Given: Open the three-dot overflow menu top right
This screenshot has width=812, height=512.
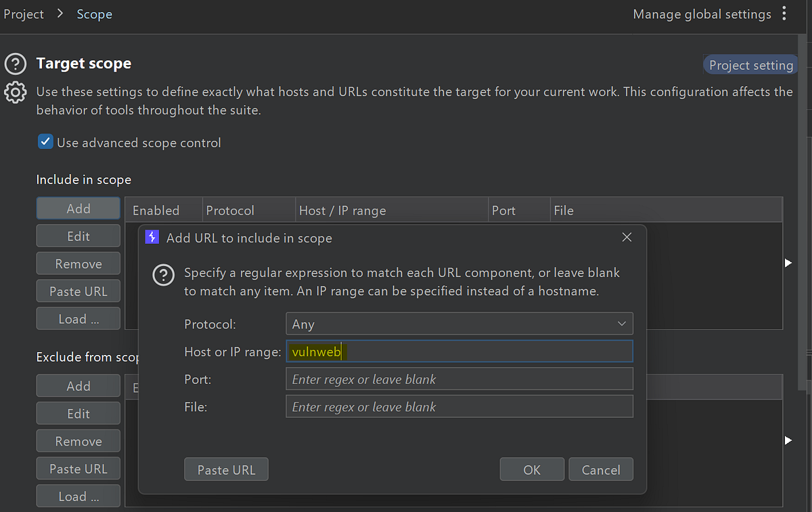Looking at the screenshot, I should pyautogui.click(x=784, y=14).
